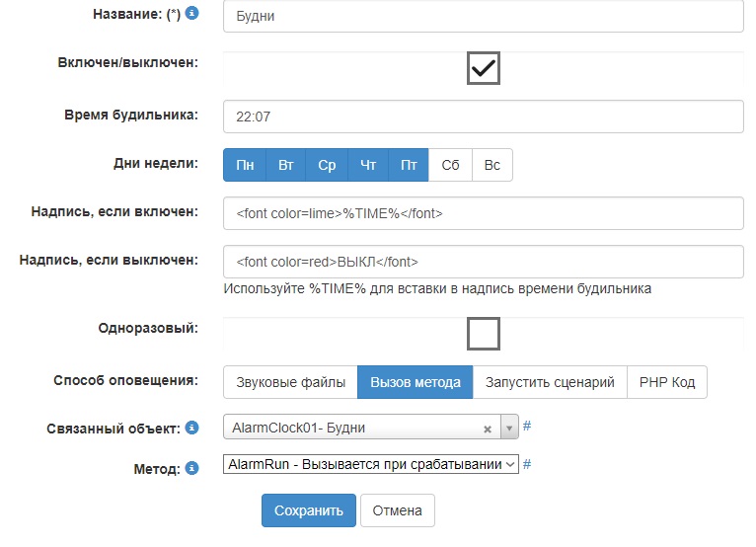
Task: Expand the Метод AlarmRun dropdown
Action: (371, 464)
